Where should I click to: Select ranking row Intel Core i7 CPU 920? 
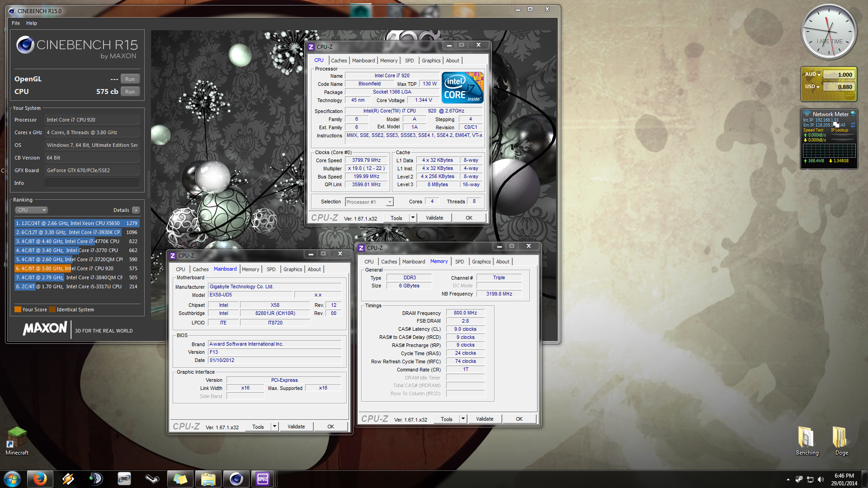(77, 268)
